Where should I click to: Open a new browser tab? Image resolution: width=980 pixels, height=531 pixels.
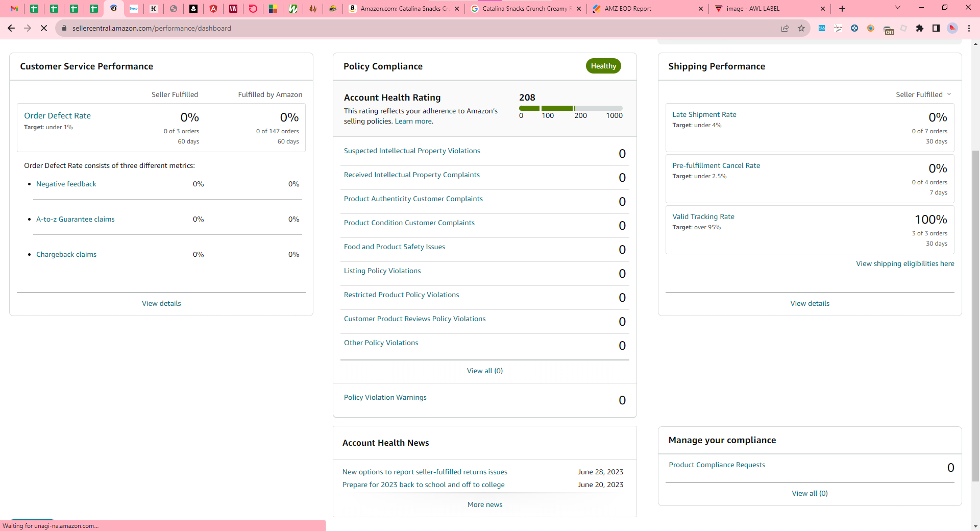click(x=842, y=9)
